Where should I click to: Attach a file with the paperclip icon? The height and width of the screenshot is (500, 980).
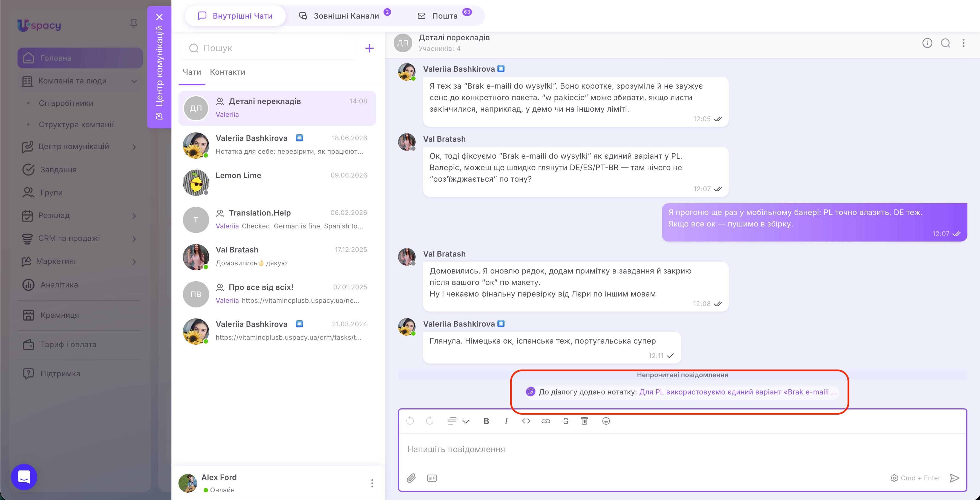coord(411,478)
